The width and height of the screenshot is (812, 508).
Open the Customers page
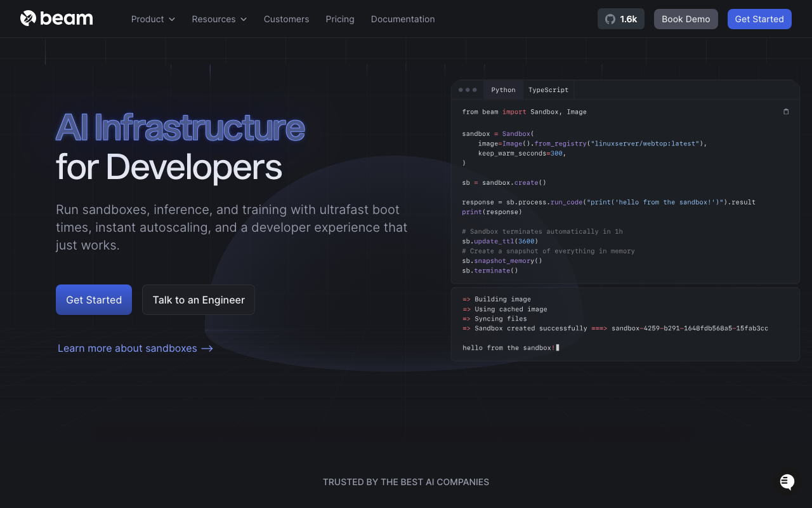tap(286, 19)
